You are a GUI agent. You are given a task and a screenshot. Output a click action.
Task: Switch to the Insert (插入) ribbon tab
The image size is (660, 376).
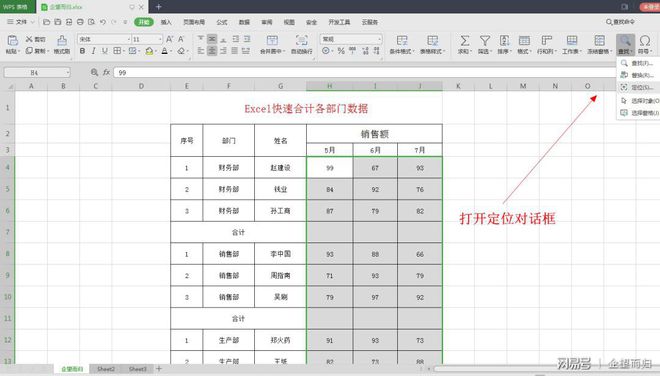[166, 22]
